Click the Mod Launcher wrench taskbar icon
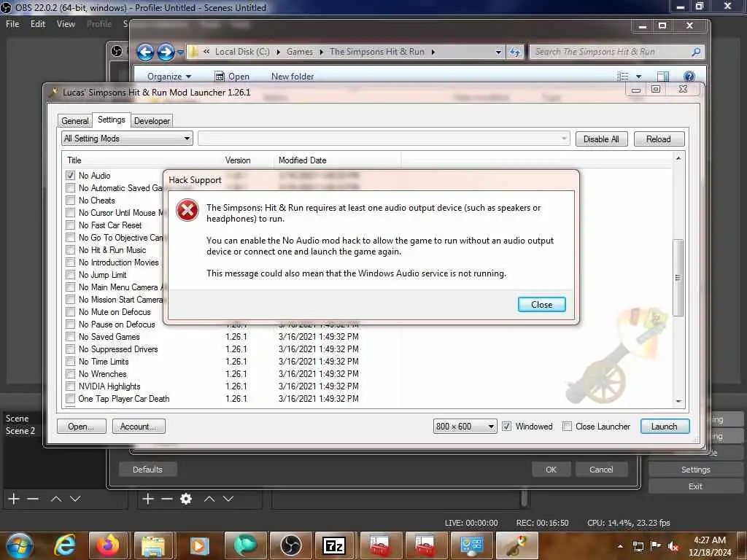This screenshot has height=560, width=747. pos(517,545)
